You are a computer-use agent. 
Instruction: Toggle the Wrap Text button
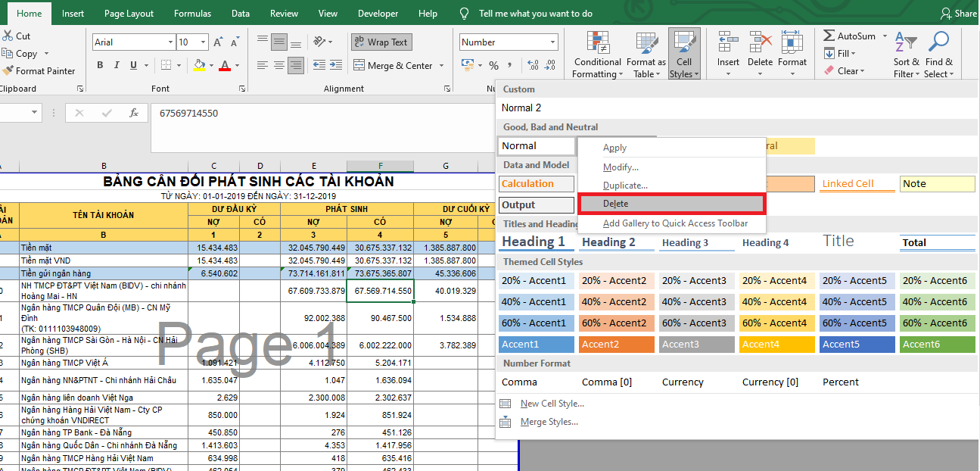click(x=381, y=42)
